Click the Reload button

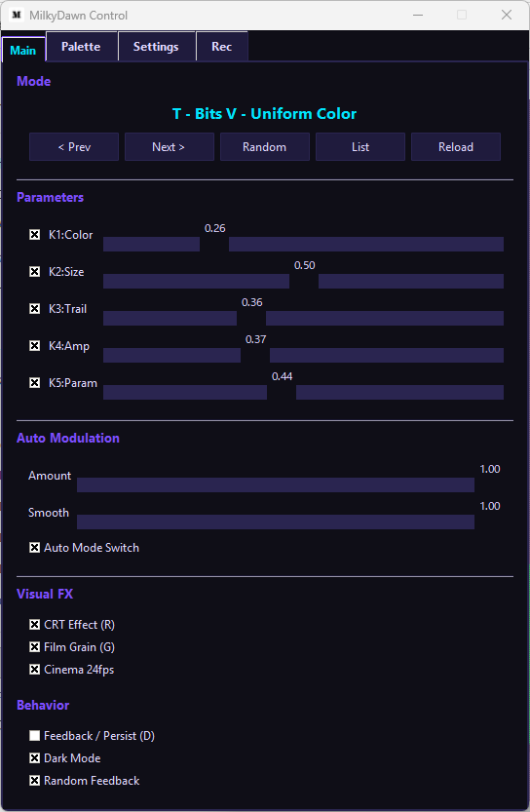[x=456, y=147]
